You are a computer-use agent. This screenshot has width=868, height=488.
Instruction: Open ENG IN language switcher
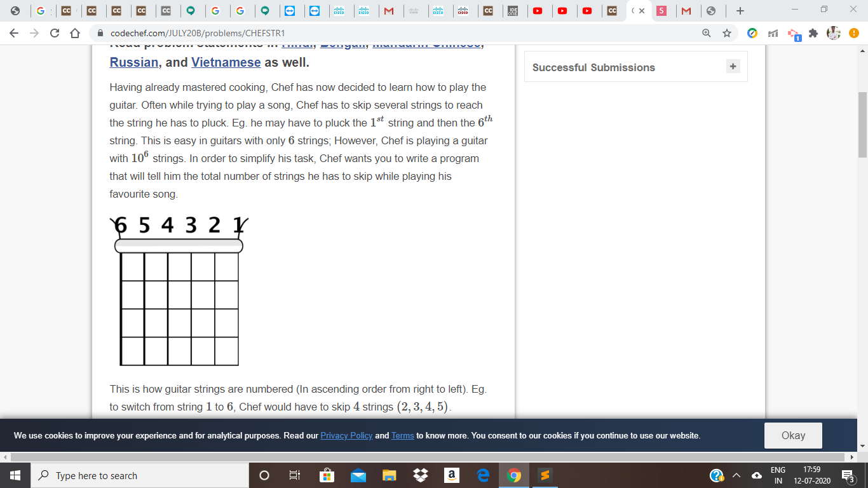(778, 475)
